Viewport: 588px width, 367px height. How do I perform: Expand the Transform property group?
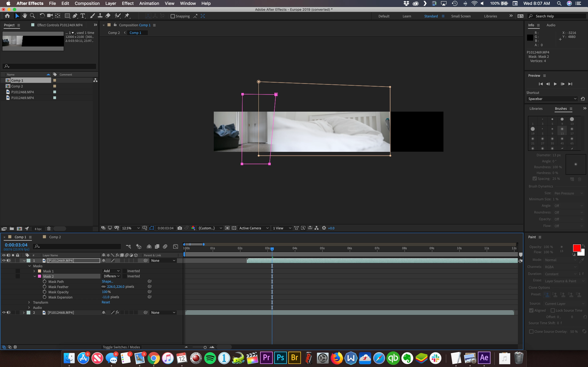[x=29, y=302]
